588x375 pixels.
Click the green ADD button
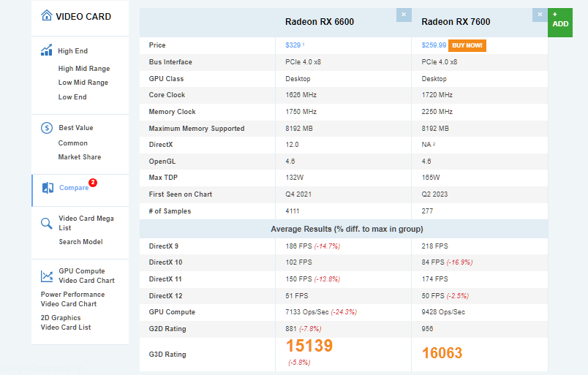pyautogui.click(x=560, y=23)
